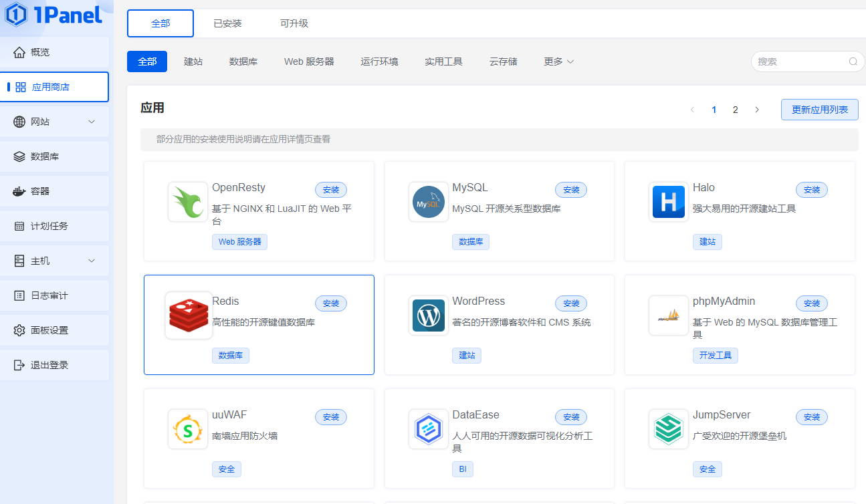Viewport: 866px width, 504px height.
Task: Click the logout icon beside 退出登录
Action: click(19, 365)
